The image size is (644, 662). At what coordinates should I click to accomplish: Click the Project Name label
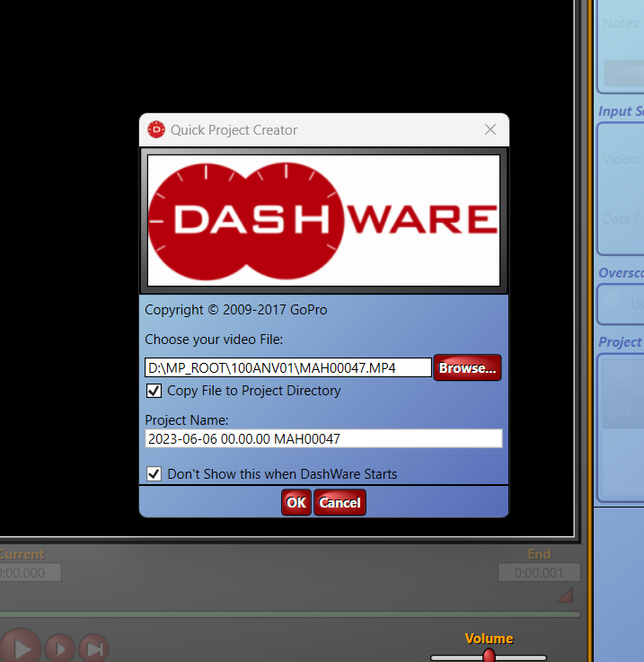coord(187,420)
